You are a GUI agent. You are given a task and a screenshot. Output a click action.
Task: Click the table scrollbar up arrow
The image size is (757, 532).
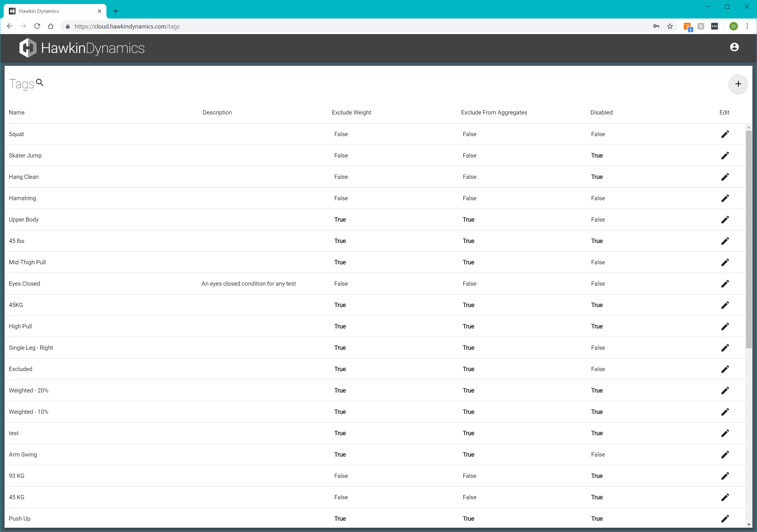click(x=748, y=127)
